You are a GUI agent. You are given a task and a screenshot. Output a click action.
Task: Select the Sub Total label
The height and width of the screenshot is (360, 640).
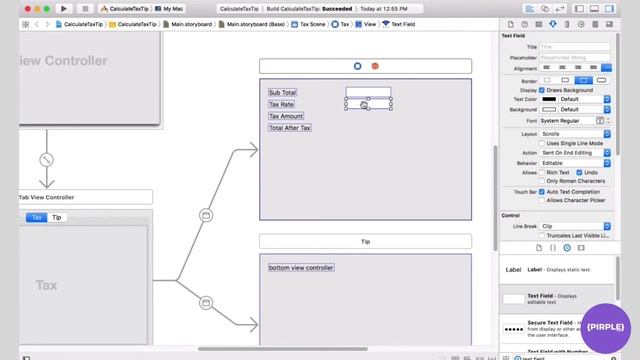(282, 93)
